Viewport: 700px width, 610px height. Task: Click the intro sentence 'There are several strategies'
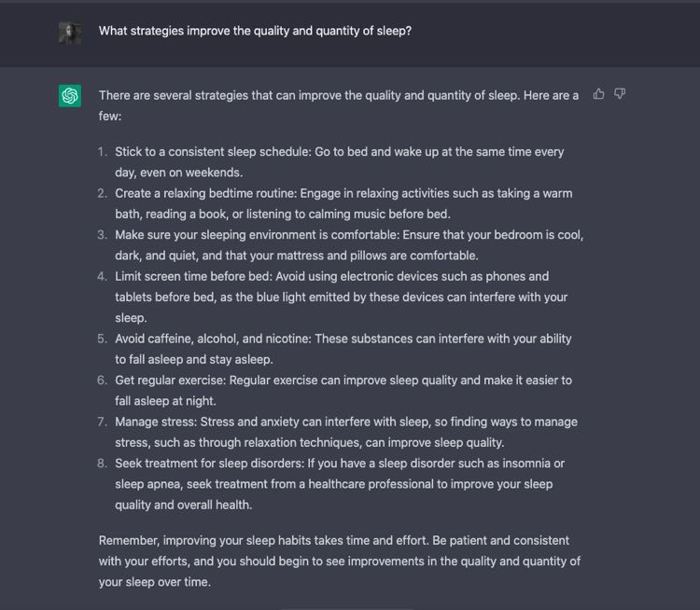[339, 105]
